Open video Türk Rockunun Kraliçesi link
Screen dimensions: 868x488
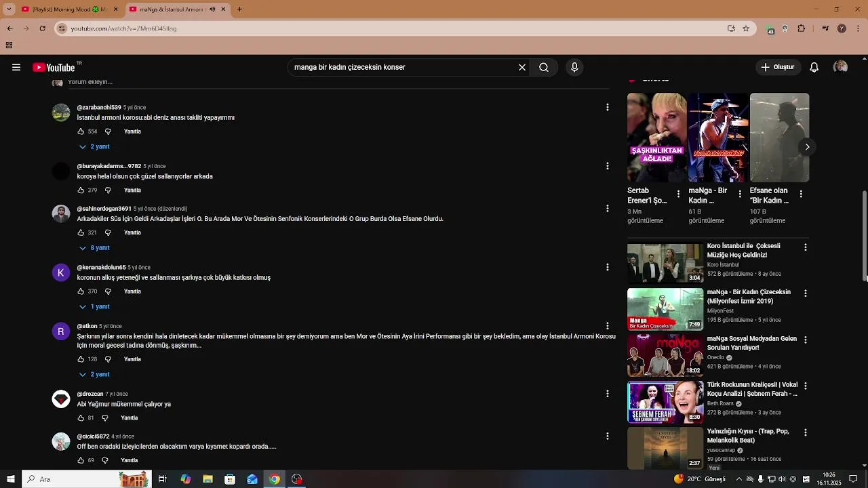pyautogui.click(x=752, y=389)
